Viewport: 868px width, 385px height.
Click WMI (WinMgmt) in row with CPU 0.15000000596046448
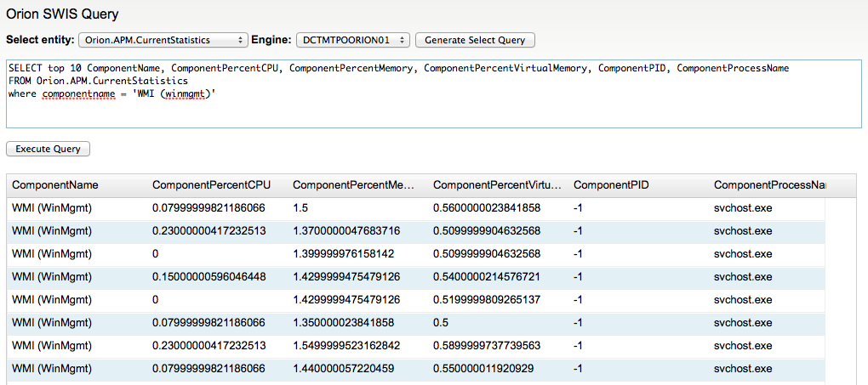52,276
